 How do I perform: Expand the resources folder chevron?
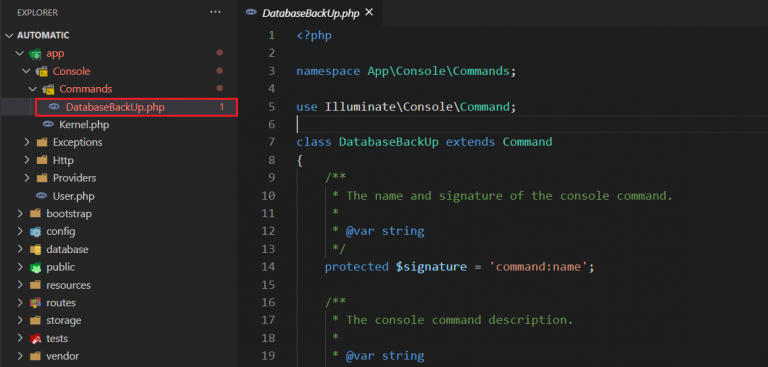click(x=20, y=285)
